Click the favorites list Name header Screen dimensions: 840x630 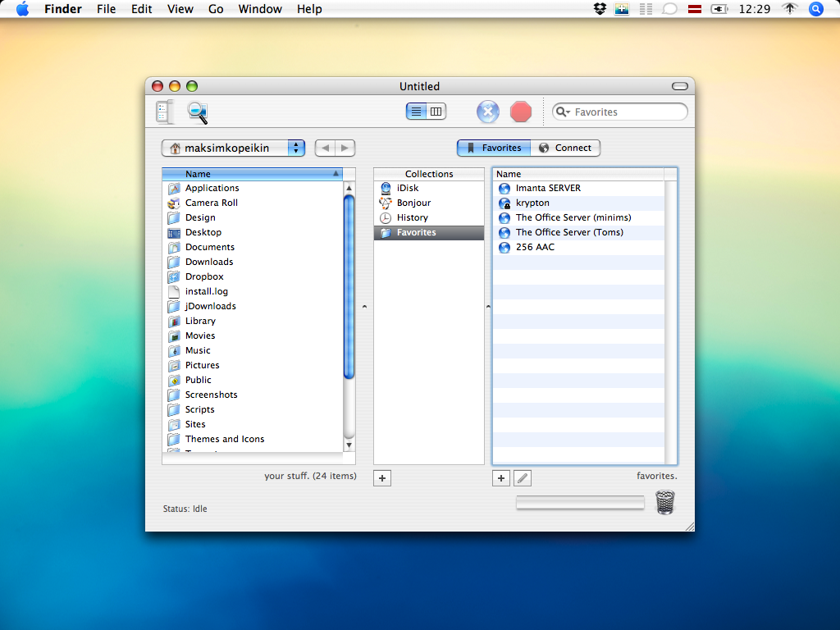coord(578,174)
